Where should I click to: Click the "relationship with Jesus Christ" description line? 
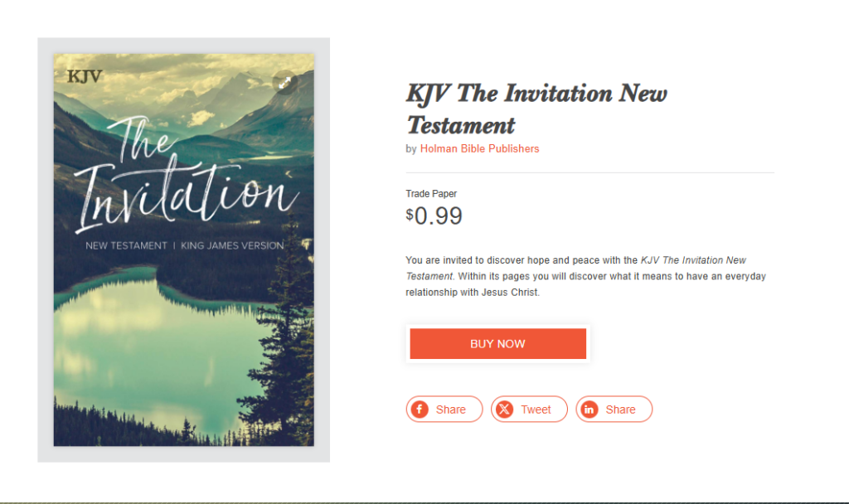point(473,293)
